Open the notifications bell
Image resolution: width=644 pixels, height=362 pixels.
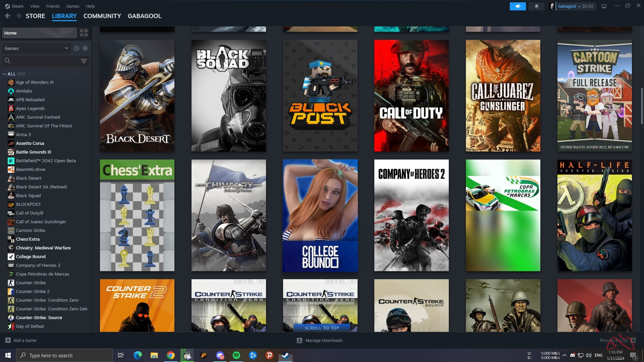(x=536, y=6)
